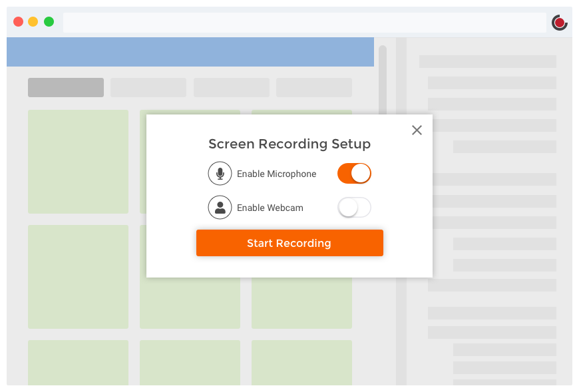The image size is (579, 392).
Task: Click the Enable Microphone label text
Action: (277, 174)
